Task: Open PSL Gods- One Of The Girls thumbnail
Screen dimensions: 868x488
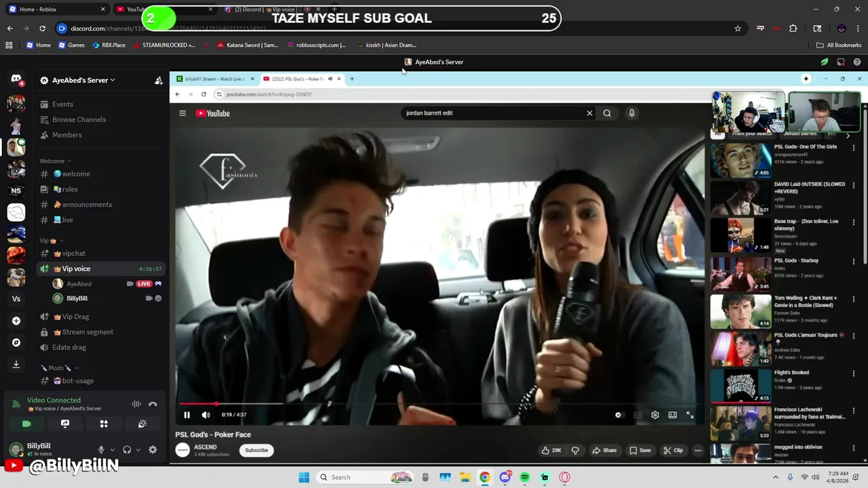Action: coord(741,161)
